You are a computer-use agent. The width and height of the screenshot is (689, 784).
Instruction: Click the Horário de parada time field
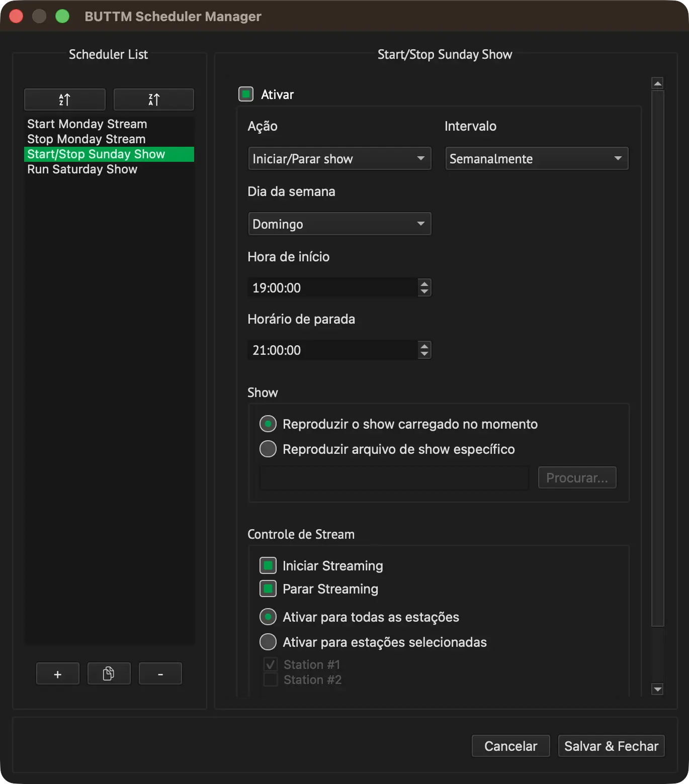click(x=332, y=350)
